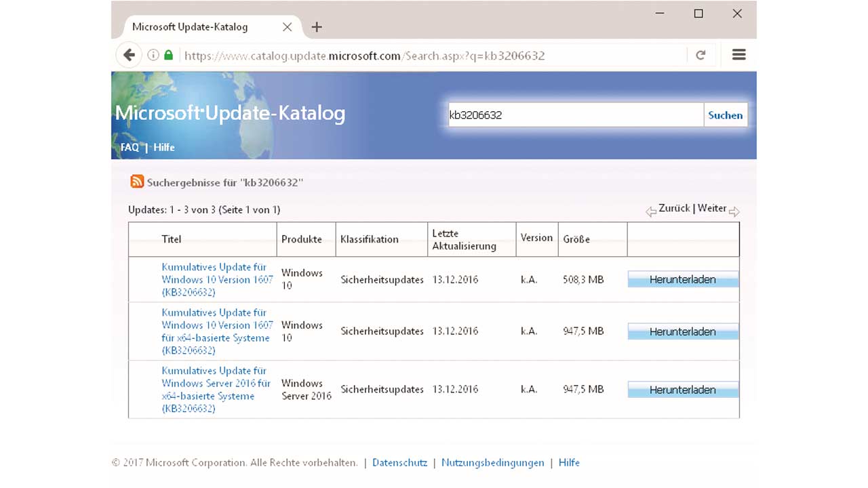The image size is (868, 488).
Task: Sort by Letzte Aktualisierung column header
Action: click(465, 239)
